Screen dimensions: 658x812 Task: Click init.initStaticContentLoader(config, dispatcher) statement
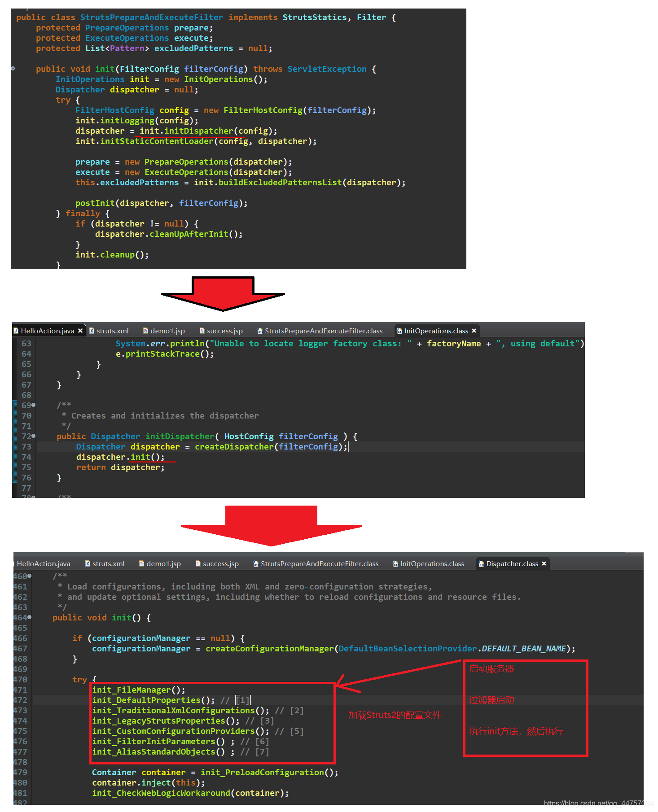pos(196,141)
